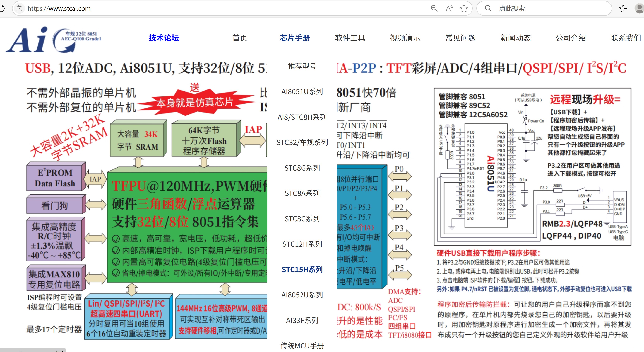Select STC8A系列 menu entry
The image size is (644, 352).
coord(302,193)
